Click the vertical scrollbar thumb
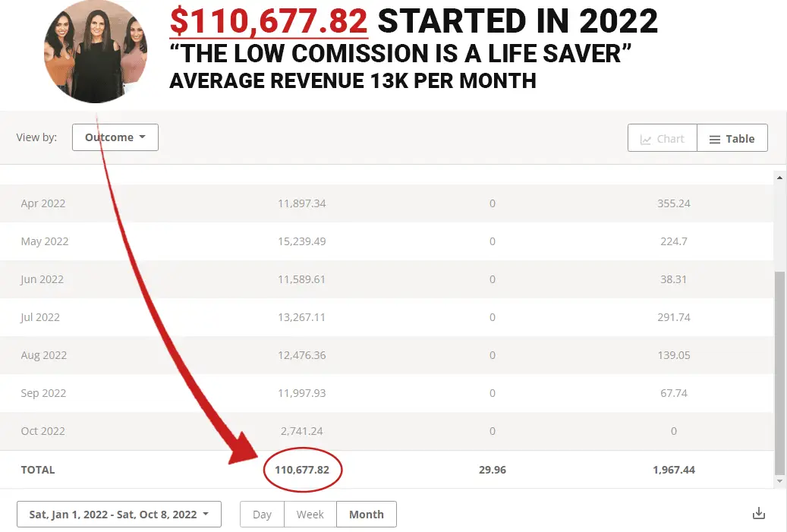This screenshot has width=787, height=532. pos(779,372)
